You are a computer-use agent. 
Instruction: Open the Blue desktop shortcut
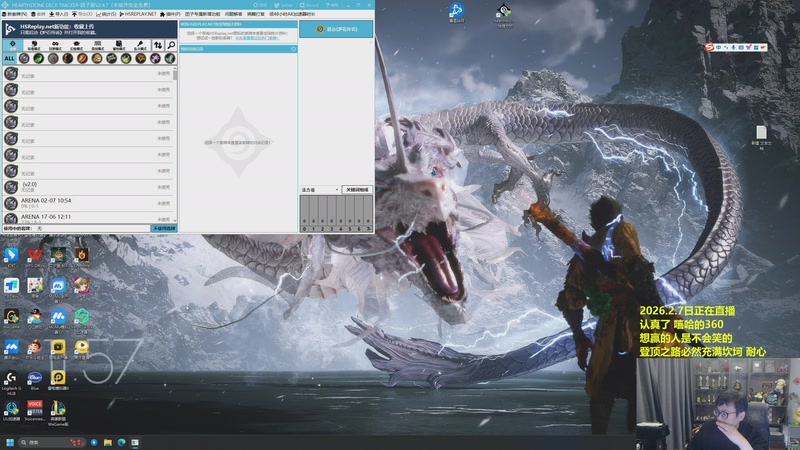[x=35, y=381]
